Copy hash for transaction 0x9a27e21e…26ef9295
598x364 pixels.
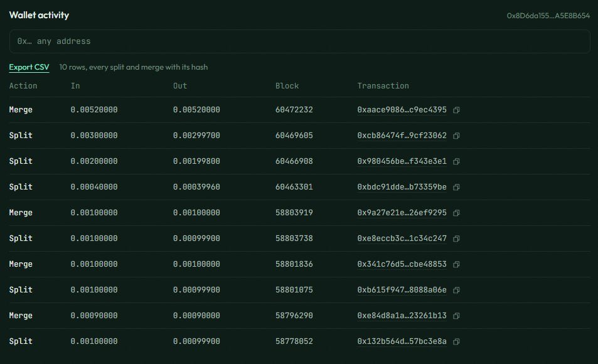(x=456, y=213)
